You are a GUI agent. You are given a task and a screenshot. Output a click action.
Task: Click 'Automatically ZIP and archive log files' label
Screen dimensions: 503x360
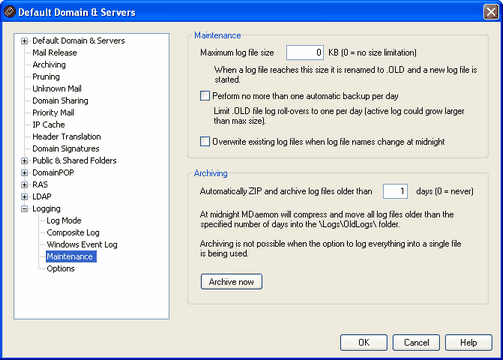pos(286,191)
